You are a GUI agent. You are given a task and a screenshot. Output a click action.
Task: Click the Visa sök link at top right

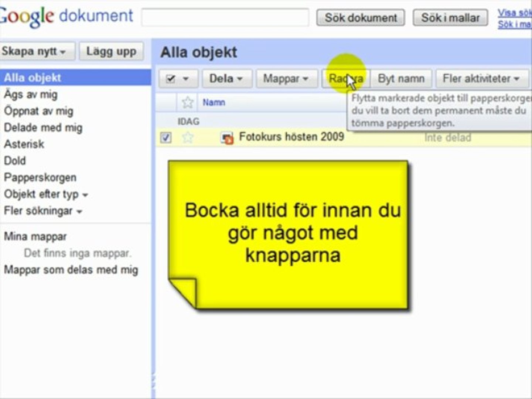pos(515,13)
